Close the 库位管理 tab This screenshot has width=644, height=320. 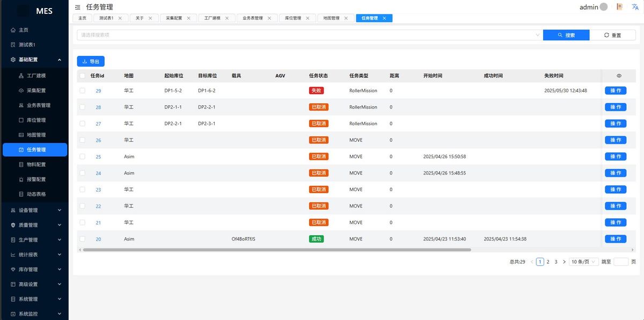click(x=308, y=18)
